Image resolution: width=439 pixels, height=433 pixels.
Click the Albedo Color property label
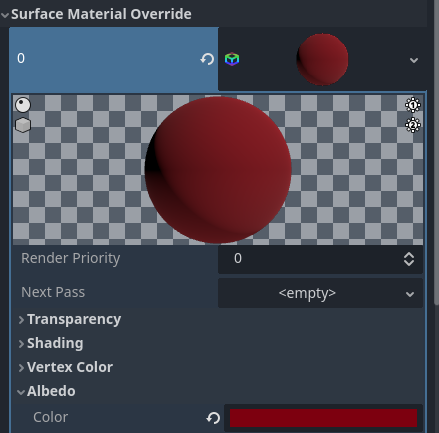pos(50,417)
